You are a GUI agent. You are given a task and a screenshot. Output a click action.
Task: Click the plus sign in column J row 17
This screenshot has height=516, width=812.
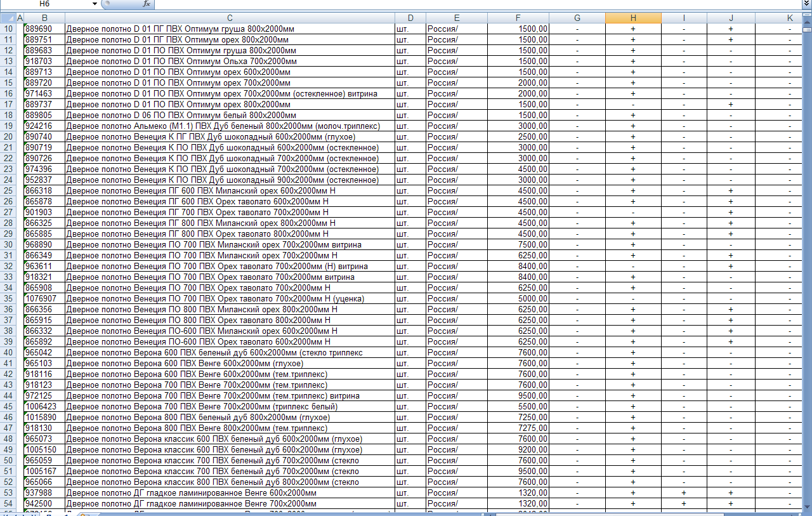[x=731, y=104]
